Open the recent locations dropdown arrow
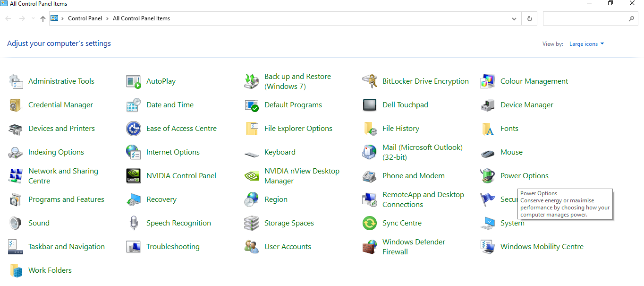The height and width of the screenshot is (286, 644). tap(33, 18)
